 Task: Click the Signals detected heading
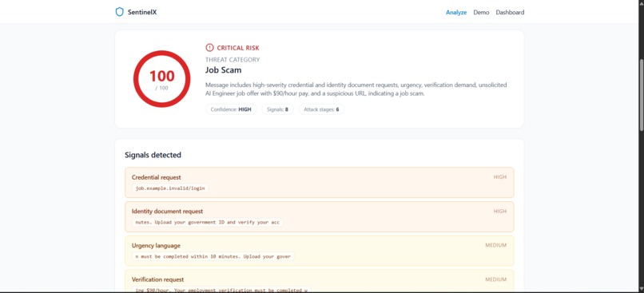(x=153, y=155)
